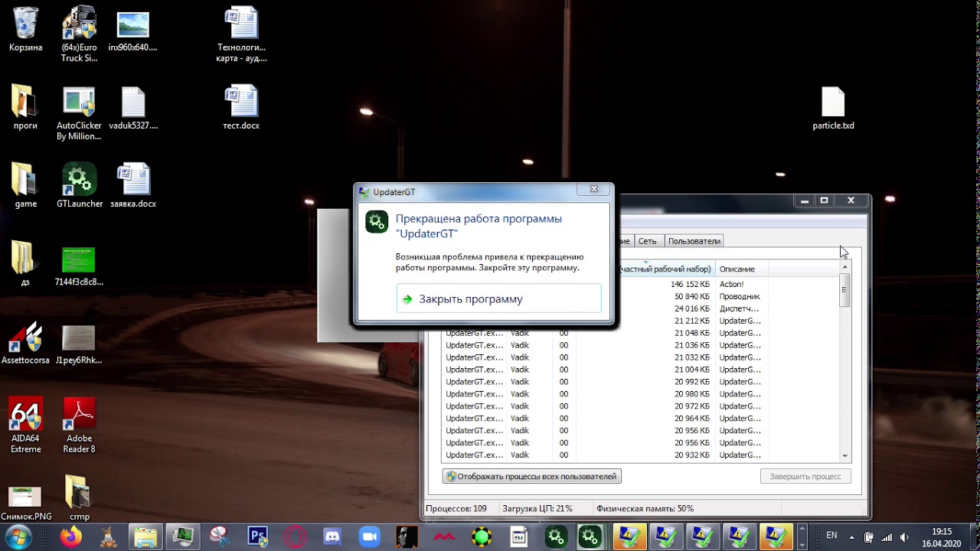Image resolution: width=980 pixels, height=551 pixels.
Task: Open the AutoClicker desktop shortcut
Action: (79, 113)
